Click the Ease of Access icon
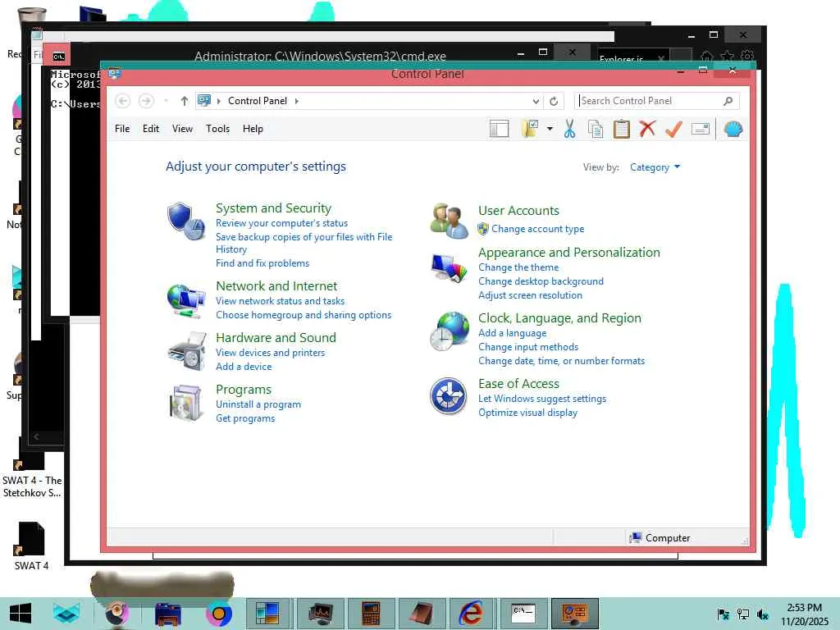This screenshot has width=840, height=630. [x=449, y=396]
